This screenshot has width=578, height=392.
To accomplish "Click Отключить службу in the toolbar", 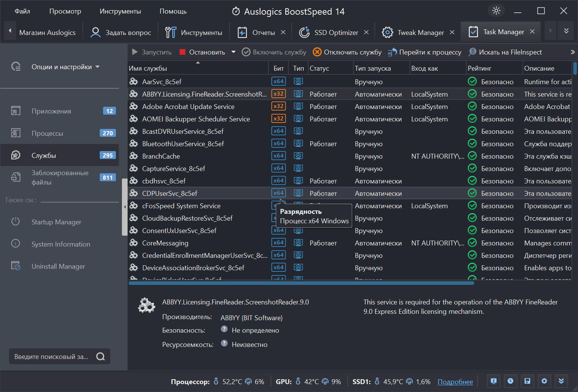I will (x=347, y=52).
